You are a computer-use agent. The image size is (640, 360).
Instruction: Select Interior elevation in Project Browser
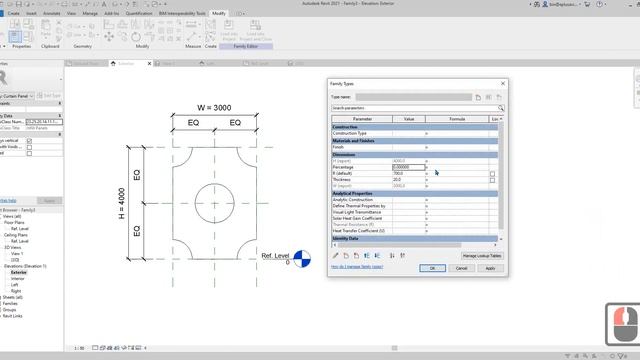click(x=18, y=278)
